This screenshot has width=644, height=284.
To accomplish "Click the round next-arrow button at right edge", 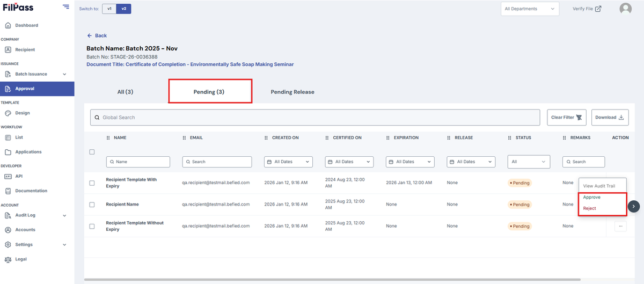I will point(634,206).
